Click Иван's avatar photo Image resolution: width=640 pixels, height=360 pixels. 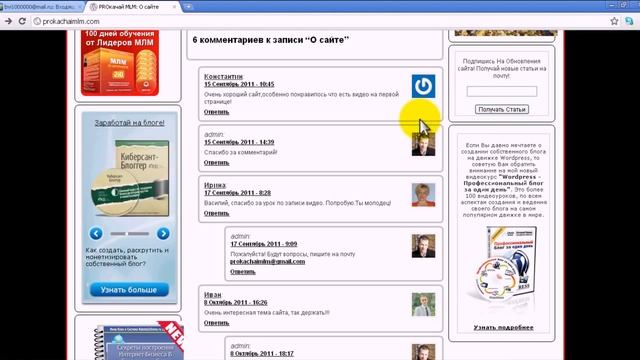point(423,304)
